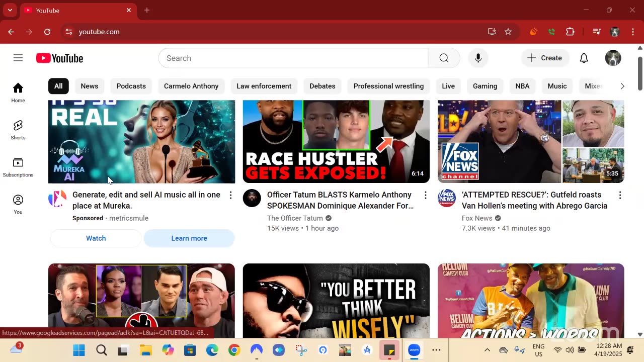Open the install/cast icon in address bar

(x=492, y=32)
